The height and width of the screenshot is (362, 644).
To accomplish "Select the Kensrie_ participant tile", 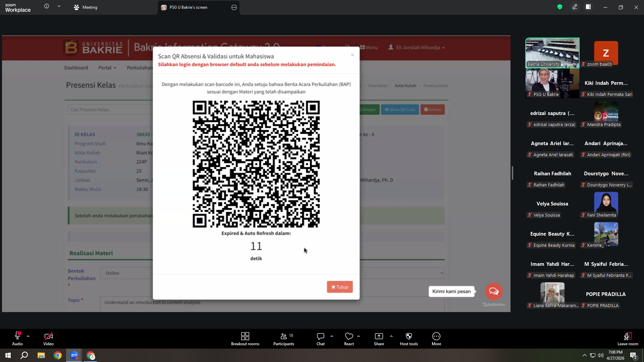I will [x=606, y=234].
